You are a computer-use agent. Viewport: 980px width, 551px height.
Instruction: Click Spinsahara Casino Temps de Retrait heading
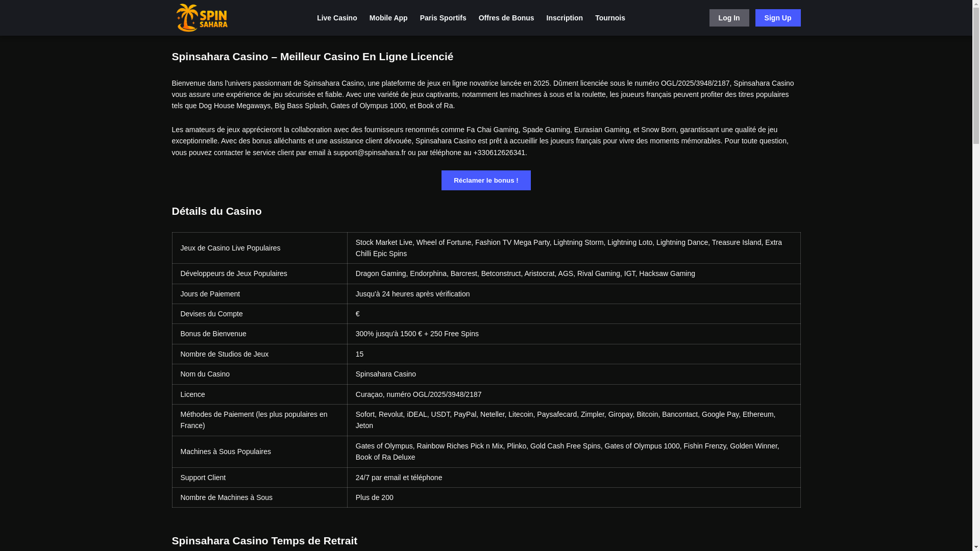[264, 541]
